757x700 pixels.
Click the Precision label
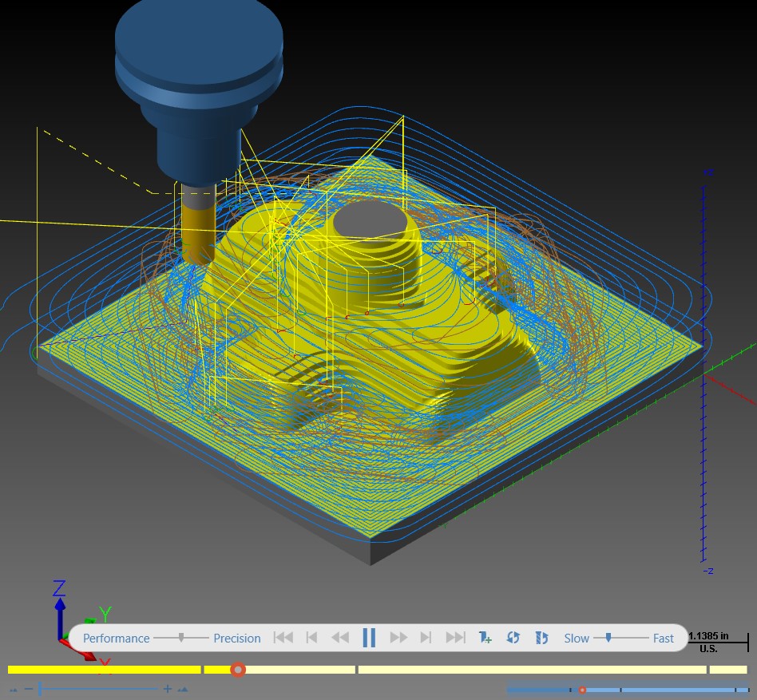(237, 639)
